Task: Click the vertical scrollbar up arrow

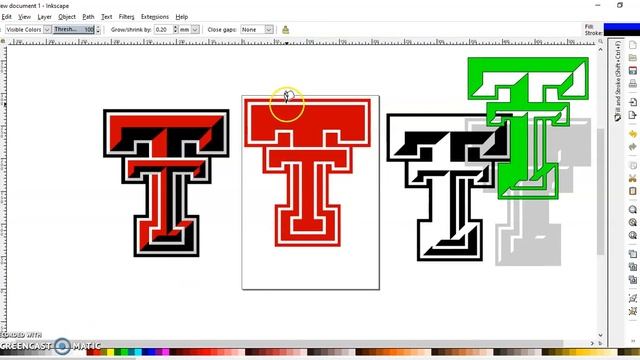Action: click(x=600, y=49)
